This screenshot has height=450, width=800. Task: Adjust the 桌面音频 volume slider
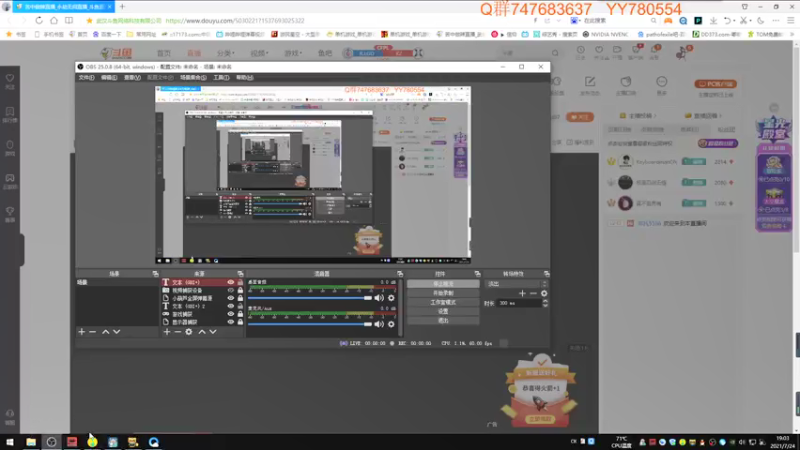pyautogui.click(x=310, y=298)
